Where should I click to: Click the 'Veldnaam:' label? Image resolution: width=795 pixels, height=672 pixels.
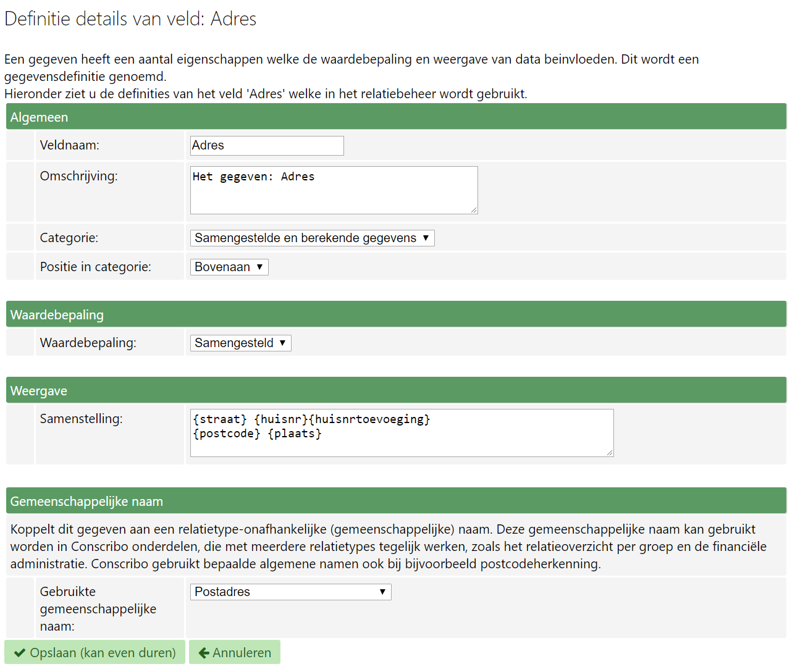click(x=69, y=145)
